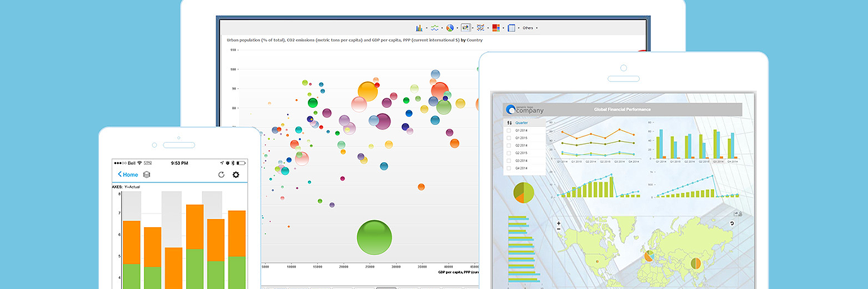
Task: Open the bubble chart dropdown arrow
Action: click(473, 28)
